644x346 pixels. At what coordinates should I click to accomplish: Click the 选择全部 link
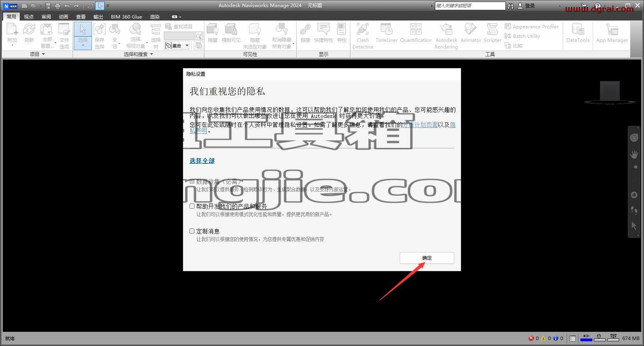tap(202, 161)
